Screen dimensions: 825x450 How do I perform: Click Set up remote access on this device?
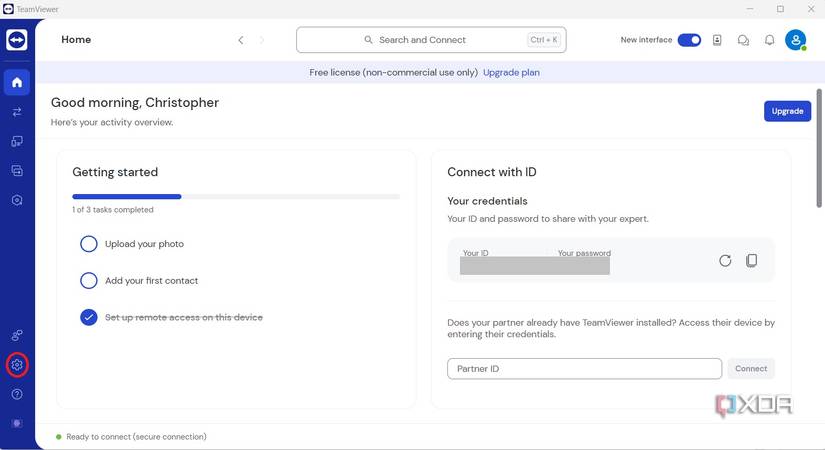click(184, 317)
